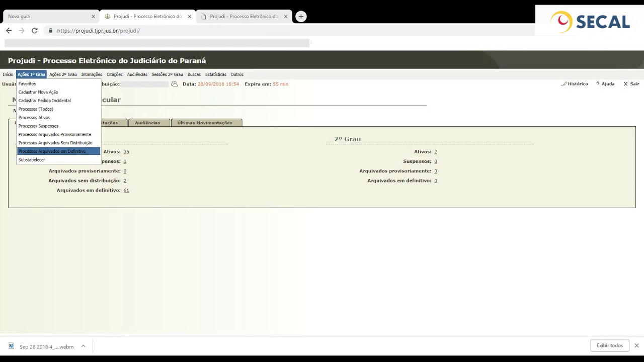Open the Citações menu

point(115,74)
